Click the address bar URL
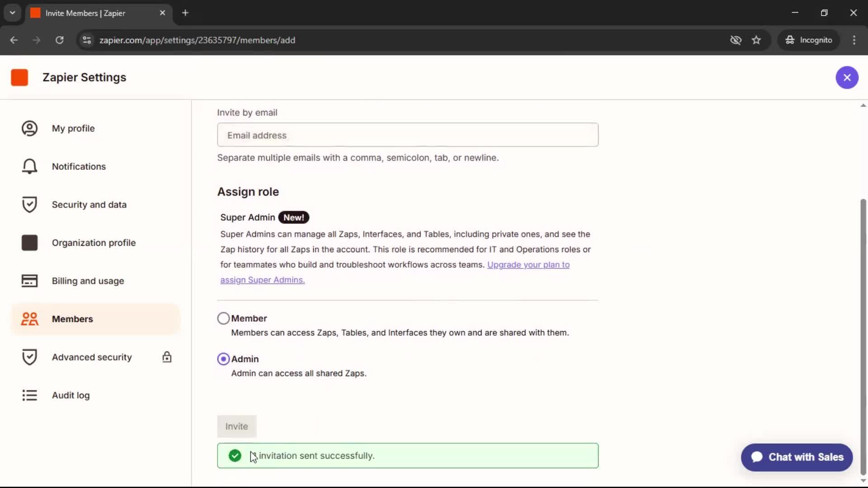The image size is (868, 488). click(197, 40)
